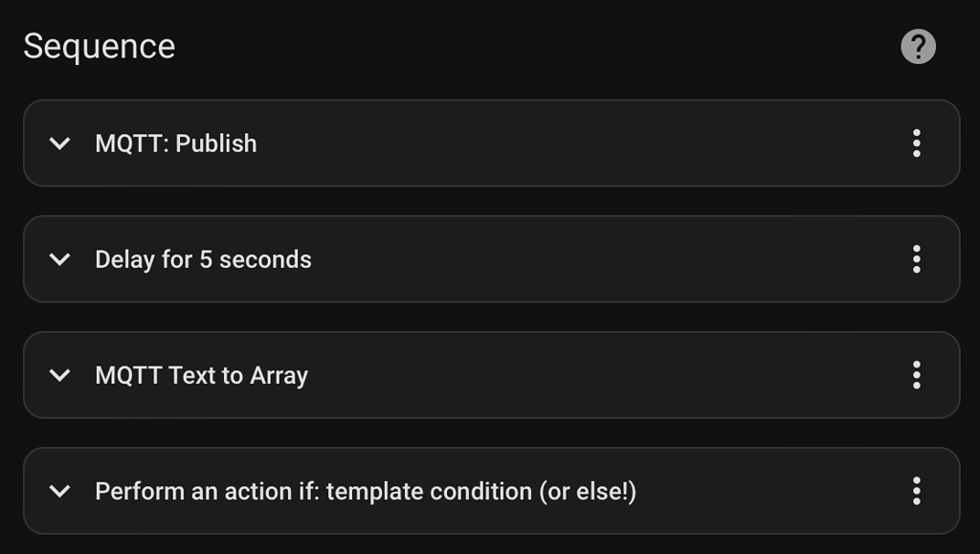
Task: Click the MQTT Text to Array title text
Action: click(199, 375)
